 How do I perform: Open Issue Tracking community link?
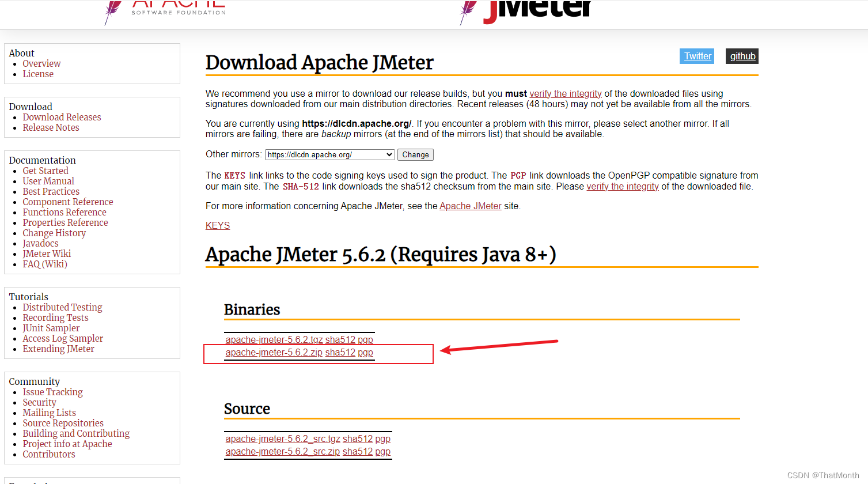[52, 392]
